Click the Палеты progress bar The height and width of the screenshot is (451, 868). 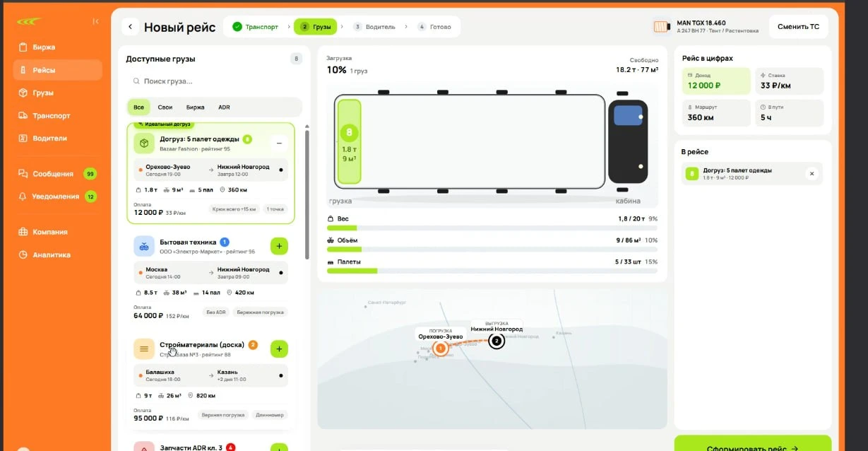492,271
